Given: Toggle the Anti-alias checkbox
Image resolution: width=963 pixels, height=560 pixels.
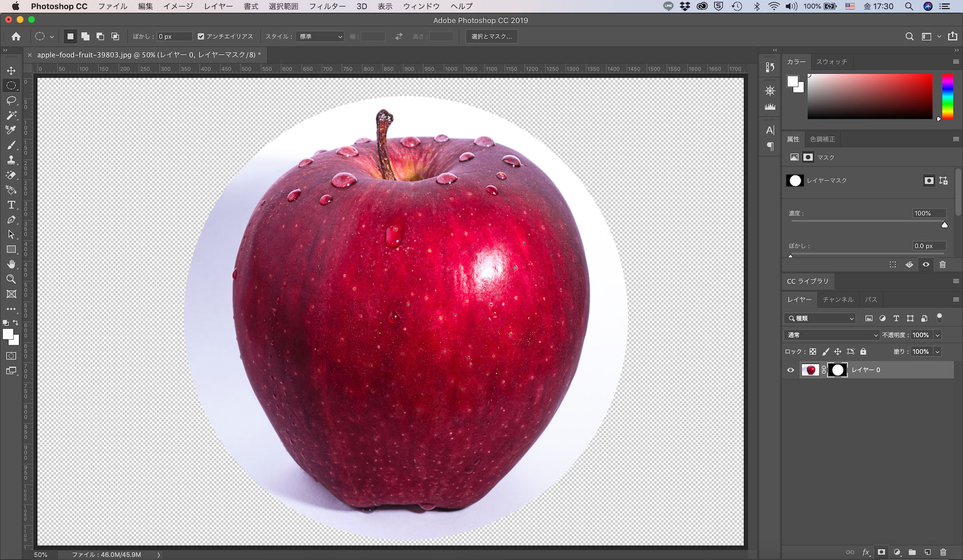Looking at the screenshot, I should (201, 37).
